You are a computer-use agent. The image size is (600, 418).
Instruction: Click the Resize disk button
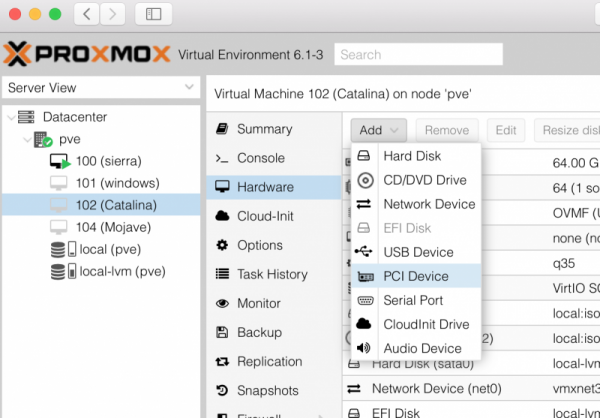(x=567, y=130)
